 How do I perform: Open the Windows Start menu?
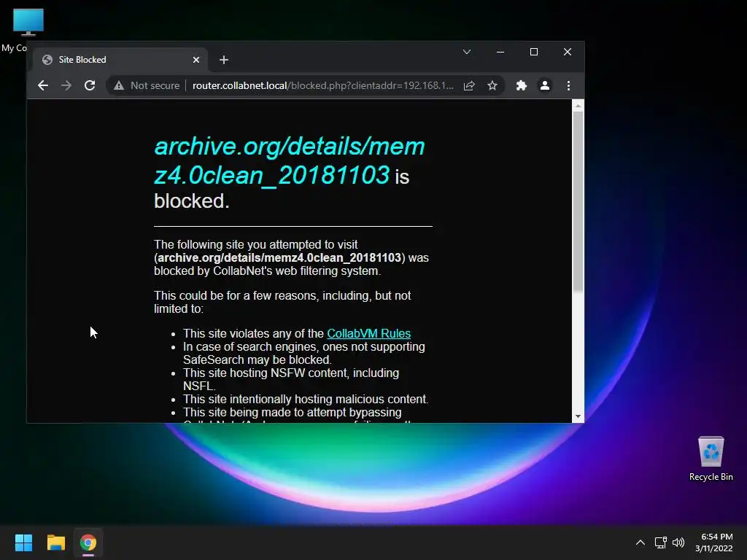(23, 542)
